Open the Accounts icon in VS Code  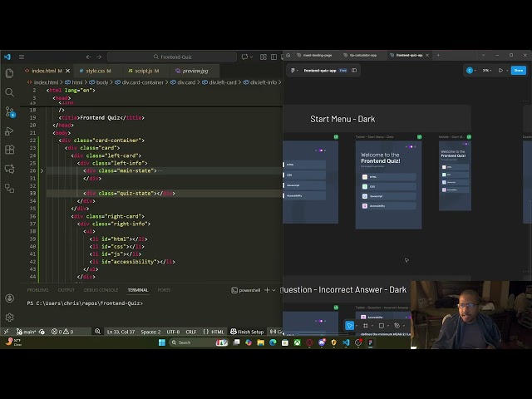click(x=9, y=298)
